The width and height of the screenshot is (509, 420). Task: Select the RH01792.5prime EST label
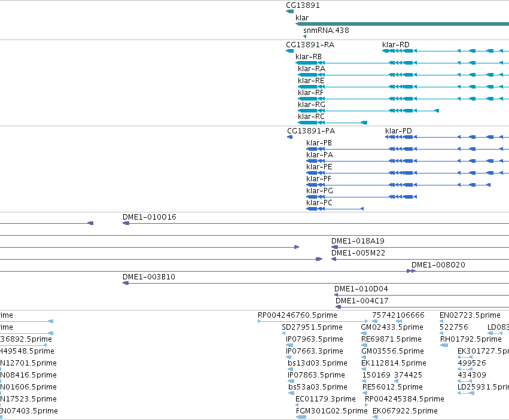click(471, 339)
